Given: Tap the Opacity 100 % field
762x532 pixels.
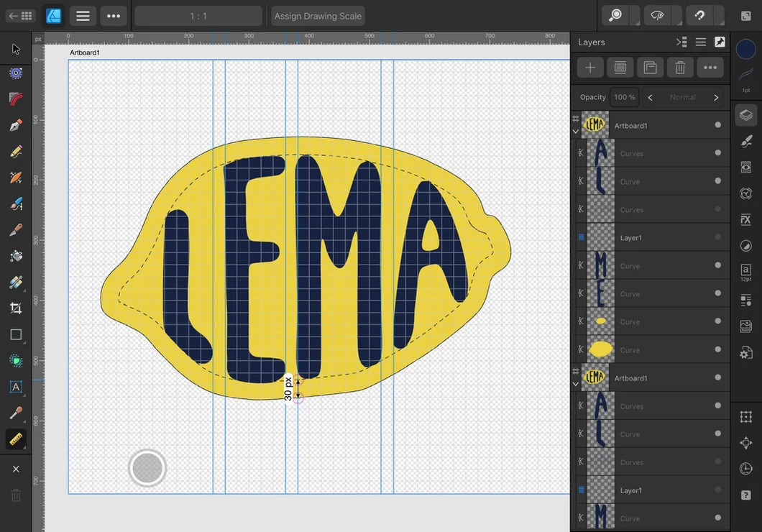Looking at the screenshot, I should click(x=625, y=97).
